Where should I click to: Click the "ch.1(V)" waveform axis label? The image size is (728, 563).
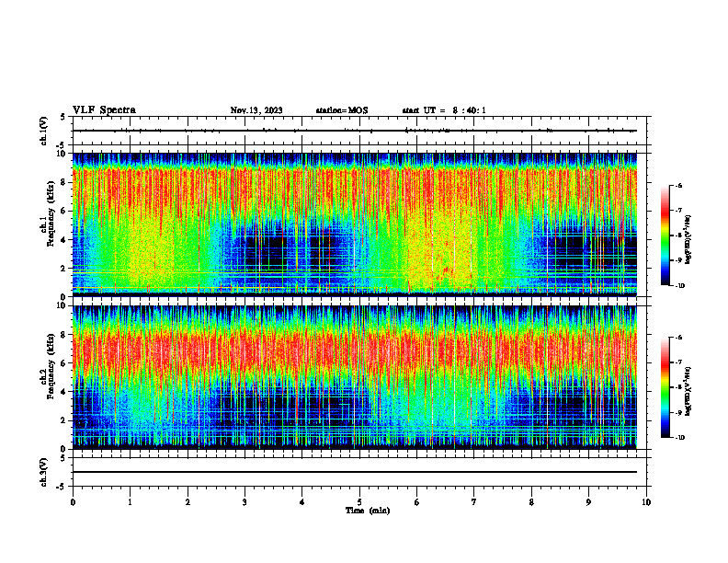[44, 131]
